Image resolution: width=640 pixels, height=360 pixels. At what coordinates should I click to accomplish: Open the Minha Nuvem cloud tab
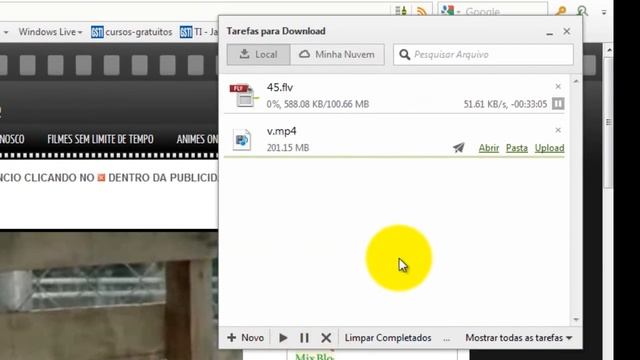337,54
